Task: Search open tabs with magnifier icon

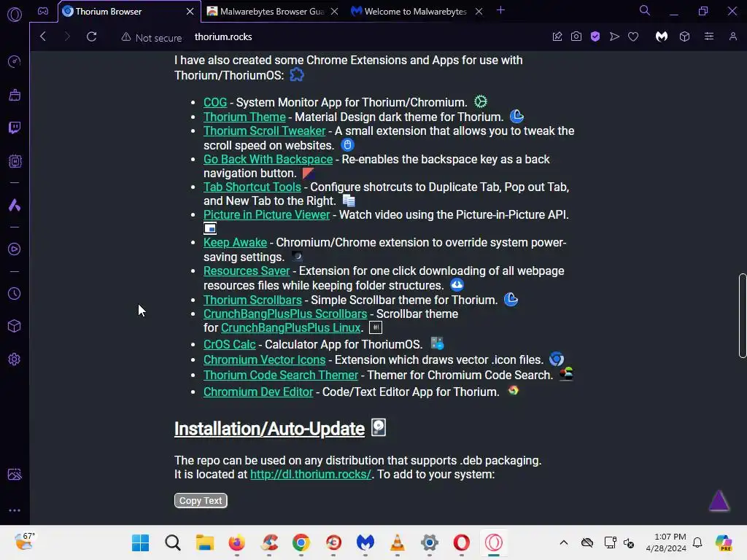Action: [x=645, y=10]
